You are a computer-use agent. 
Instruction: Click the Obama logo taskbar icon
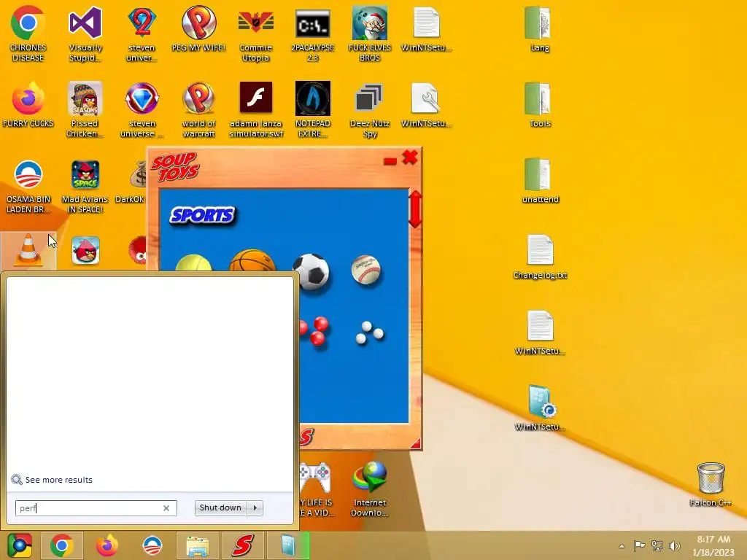pos(152,545)
